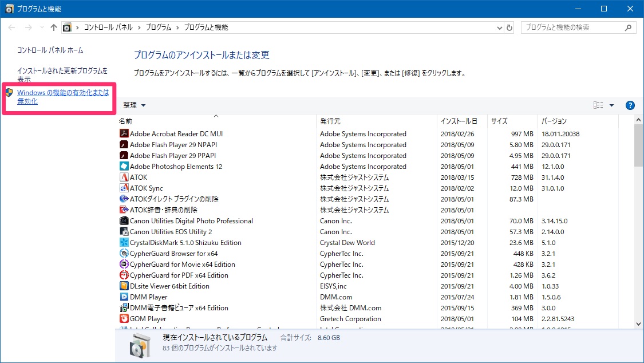Click the Adobe Flash Player 29 PPAPI icon

[124, 155]
